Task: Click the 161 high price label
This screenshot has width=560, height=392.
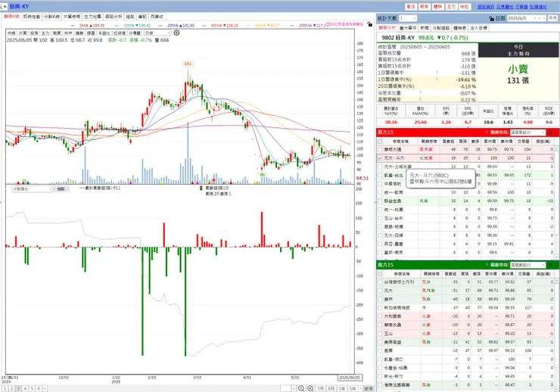Action: click(x=188, y=64)
